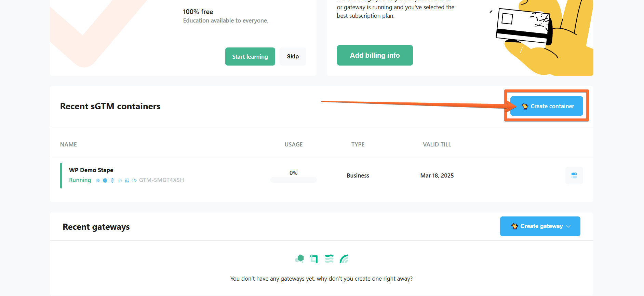
Task: Click the cookie keeper icon on WP Demo Stape
Action: click(x=98, y=180)
